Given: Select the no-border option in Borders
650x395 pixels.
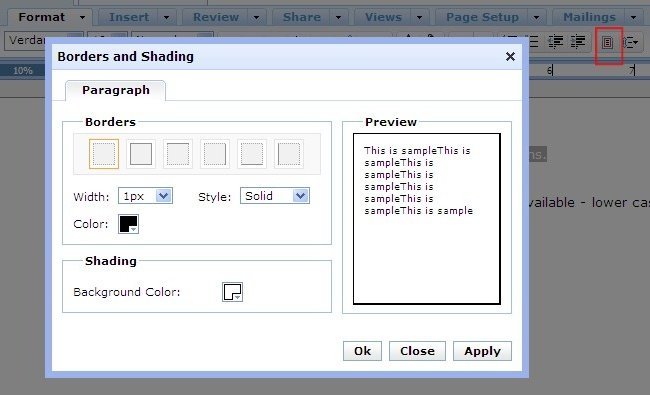Looking at the screenshot, I should pos(104,154).
